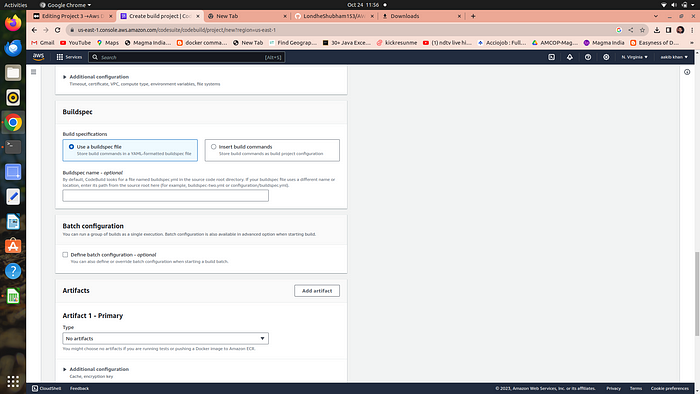Open the YouTube bookmark
The image size is (700, 394).
(75, 43)
